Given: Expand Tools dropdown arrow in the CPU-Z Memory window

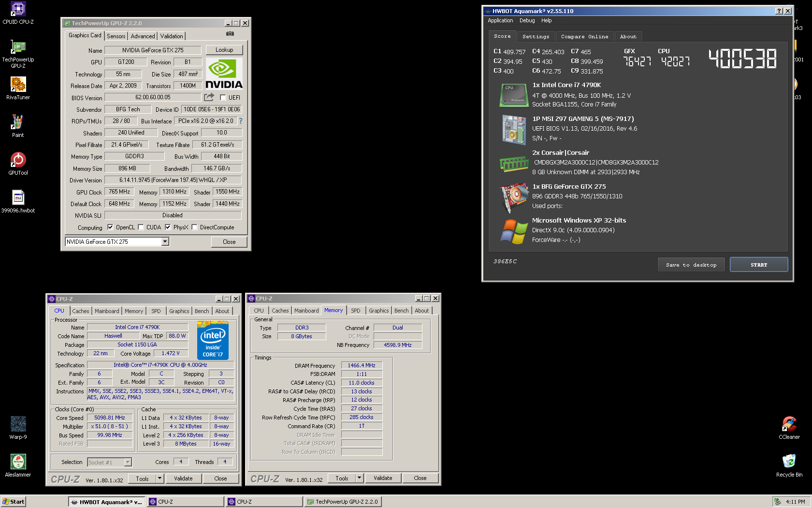Looking at the screenshot, I should click(x=359, y=478).
